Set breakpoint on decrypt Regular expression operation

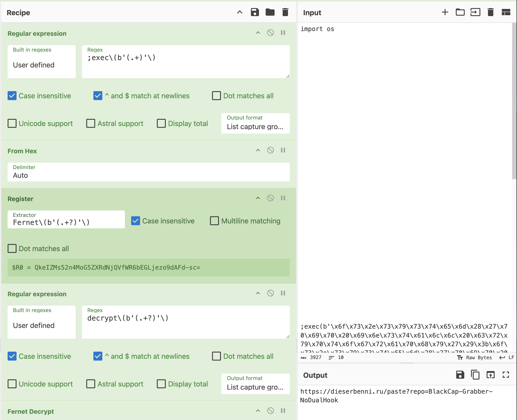tap(283, 293)
